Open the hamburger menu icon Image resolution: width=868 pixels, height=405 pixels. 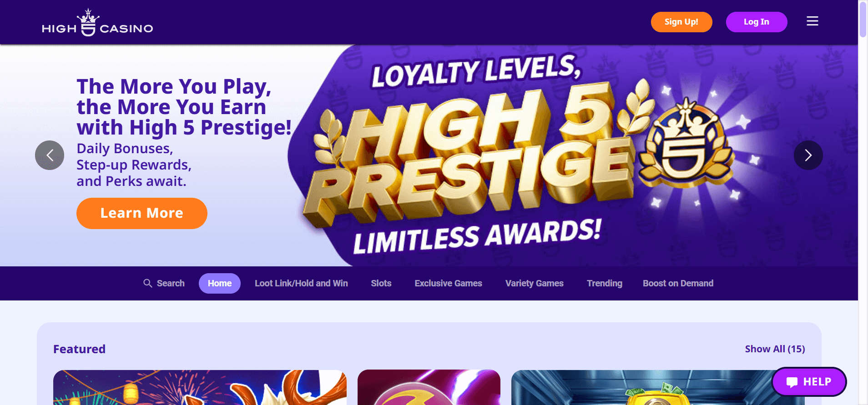click(812, 21)
